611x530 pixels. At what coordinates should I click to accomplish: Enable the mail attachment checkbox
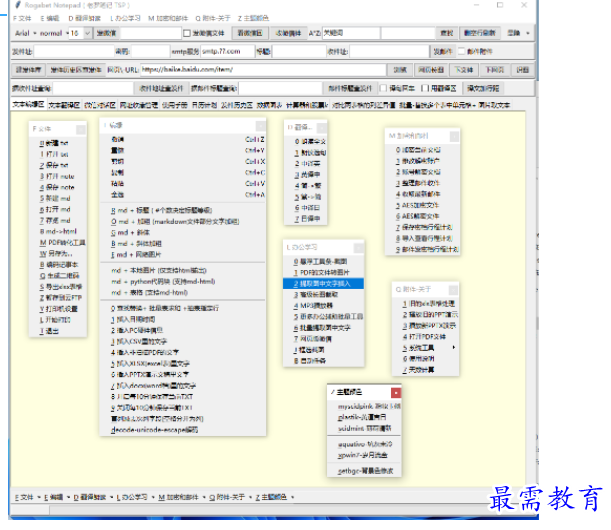coord(461,50)
